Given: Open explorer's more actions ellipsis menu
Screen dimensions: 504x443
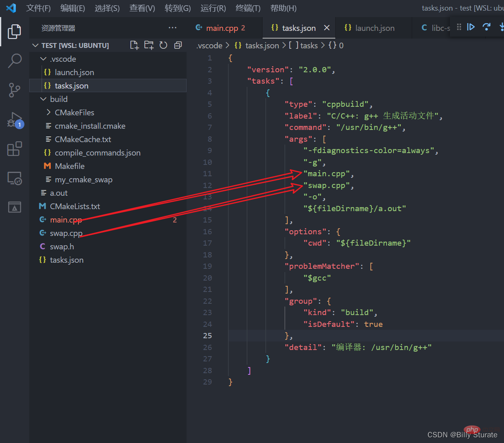Looking at the screenshot, I should point(172,28).
